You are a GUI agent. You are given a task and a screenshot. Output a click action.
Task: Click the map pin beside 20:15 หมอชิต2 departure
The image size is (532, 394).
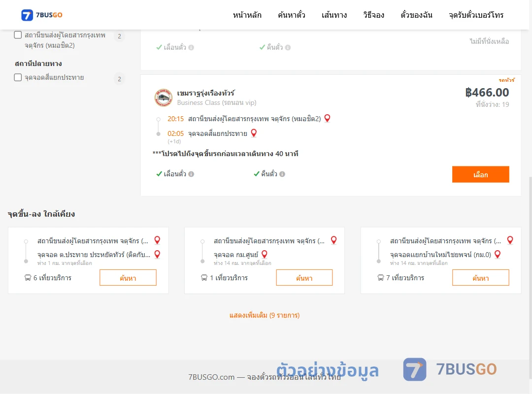point(327,118)
